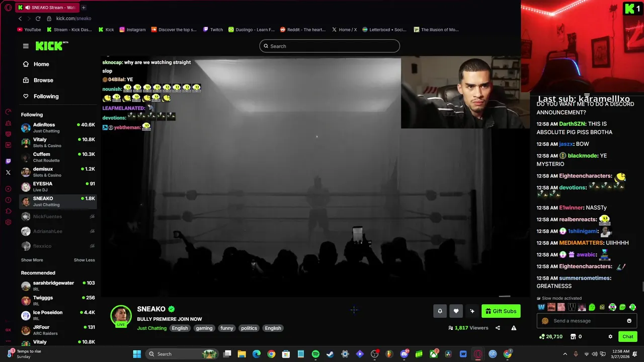The image size is (644, 362).
Task: Open sarahbridgewater in Recommended
Action: tap(58, 286)
